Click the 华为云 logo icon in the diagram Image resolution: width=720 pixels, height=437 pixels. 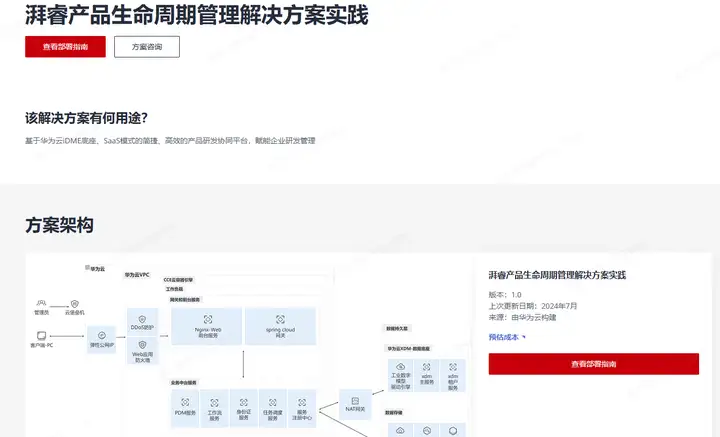click(87, 267)
